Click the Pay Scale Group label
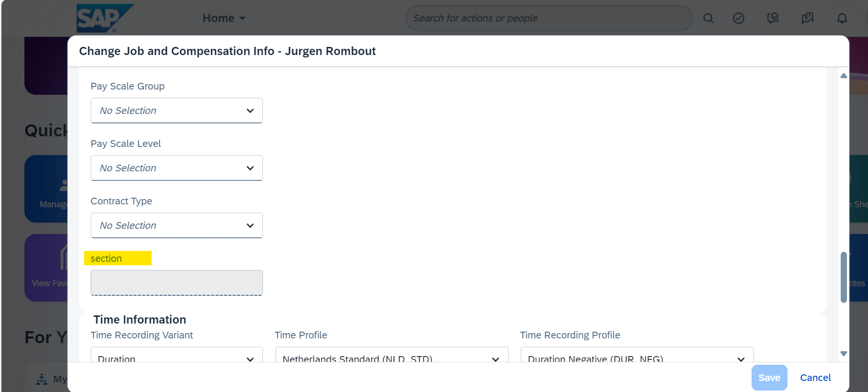The height and width of the screenshot is (392, 868). coord(127,86)
